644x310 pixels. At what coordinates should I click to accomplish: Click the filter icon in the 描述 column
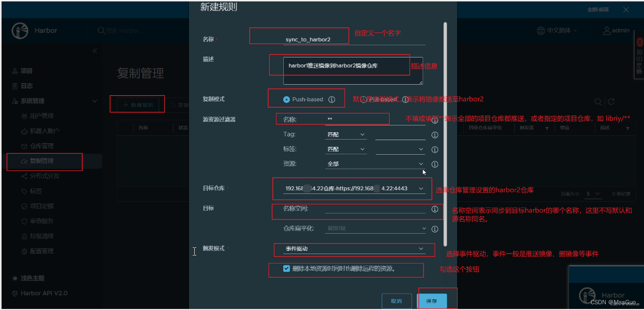click(627, 128)
